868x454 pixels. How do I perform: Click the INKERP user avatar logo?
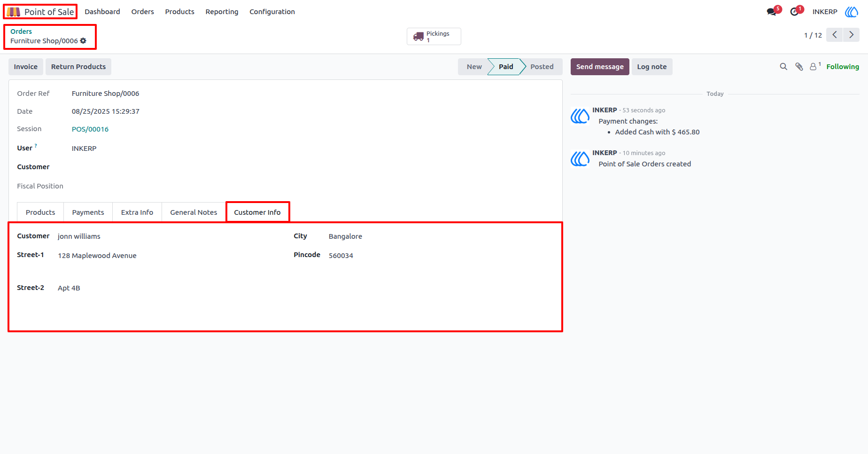(x=852, y=12)
